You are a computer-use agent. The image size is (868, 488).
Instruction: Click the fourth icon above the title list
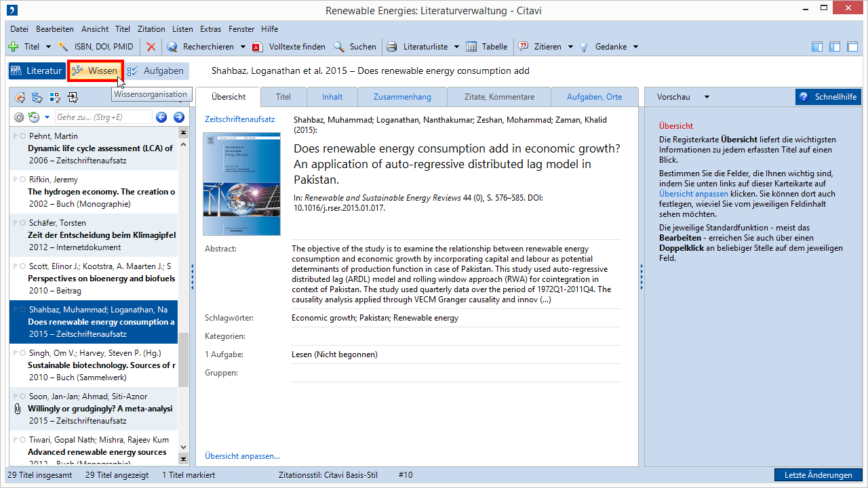pyautogui.click(x=73, y=98)
